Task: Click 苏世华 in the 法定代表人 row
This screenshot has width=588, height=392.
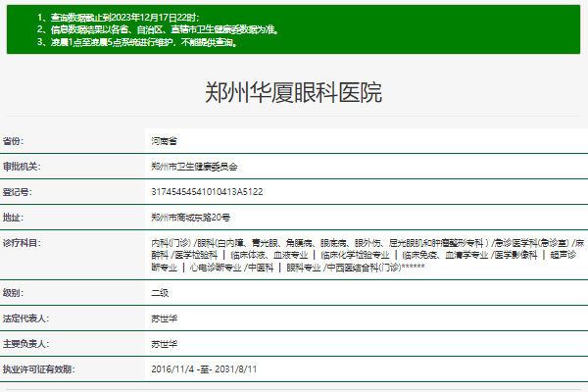Action: tap(164, 318)
